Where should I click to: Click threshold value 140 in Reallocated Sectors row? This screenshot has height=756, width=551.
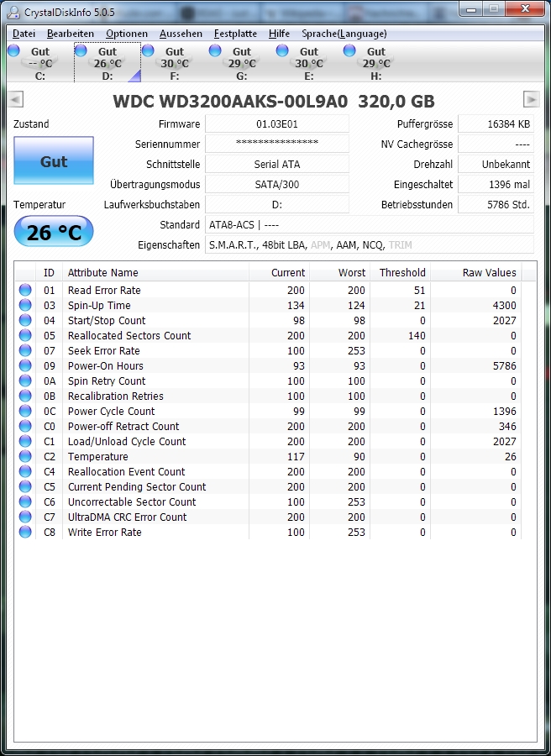[x=417, y=335]
